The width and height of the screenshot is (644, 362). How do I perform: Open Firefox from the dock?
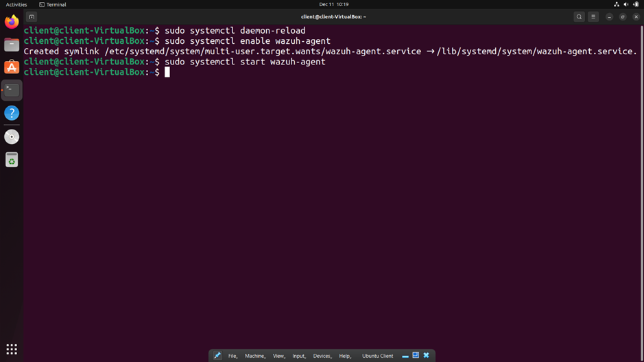coord(12,21)
